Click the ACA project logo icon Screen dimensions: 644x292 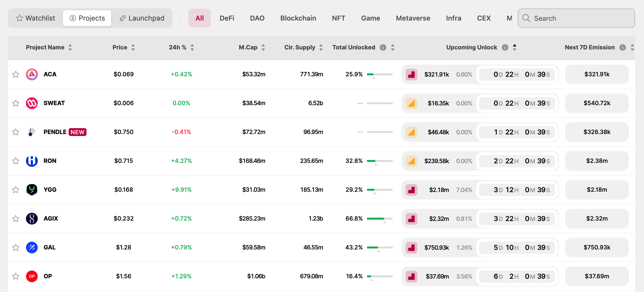point(32,74)
